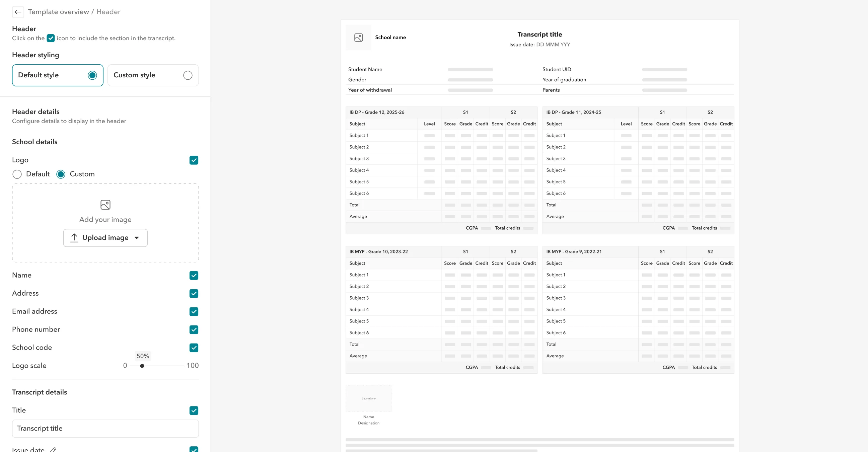Click the pencil icon next to Issue date

(x=53, y=449)
